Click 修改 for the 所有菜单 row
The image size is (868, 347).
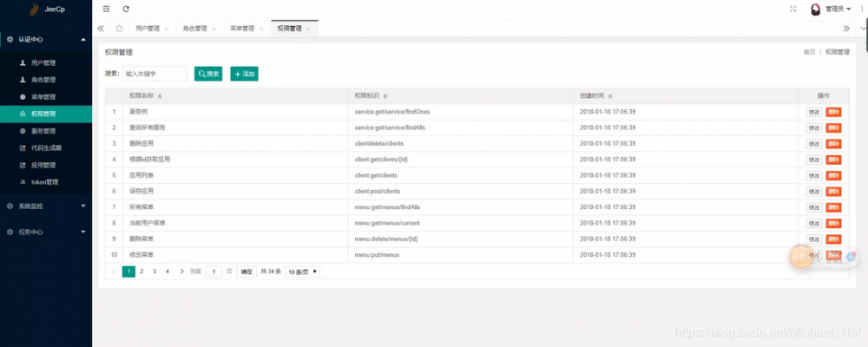(814, 207)
